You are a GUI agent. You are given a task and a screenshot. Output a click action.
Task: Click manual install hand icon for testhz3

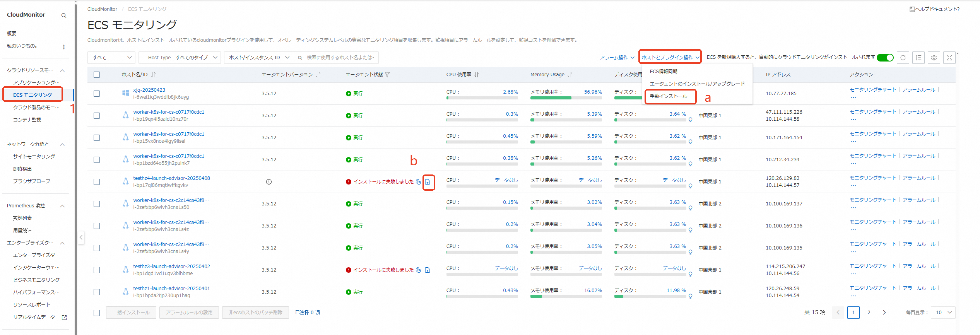[418, 270]
